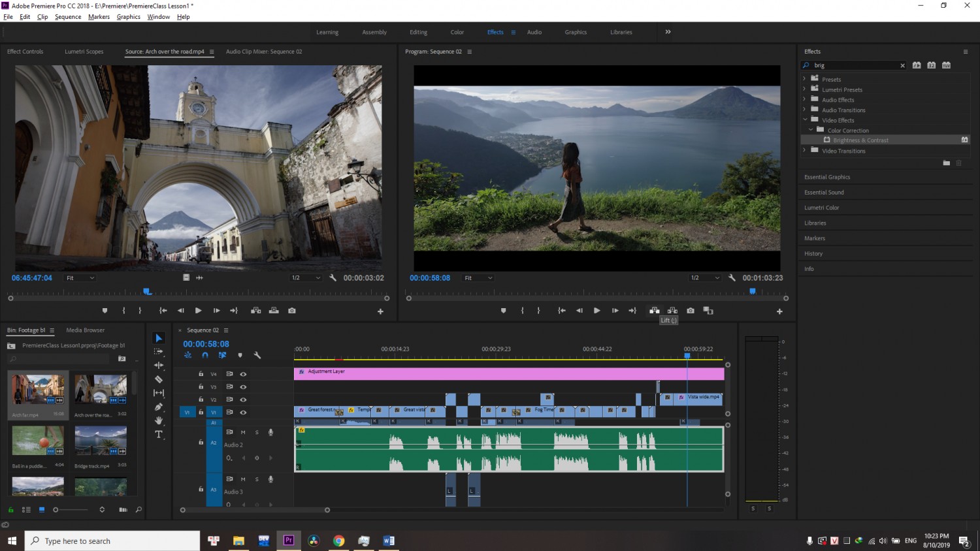Screen dimensions: 980x551
Task: Open the Lumetri Scopes tab
Action: point(84,52)
